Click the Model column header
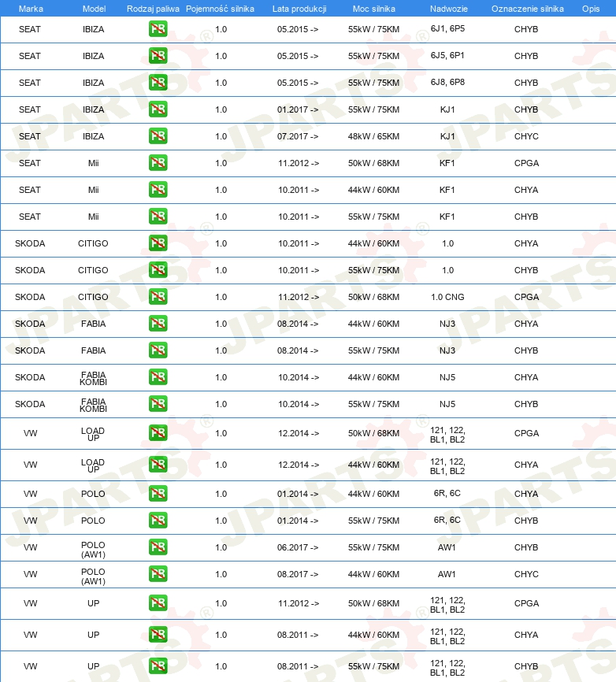Image resolution: width=616 pixels, height=682 pixels. [x=94, y=9]
